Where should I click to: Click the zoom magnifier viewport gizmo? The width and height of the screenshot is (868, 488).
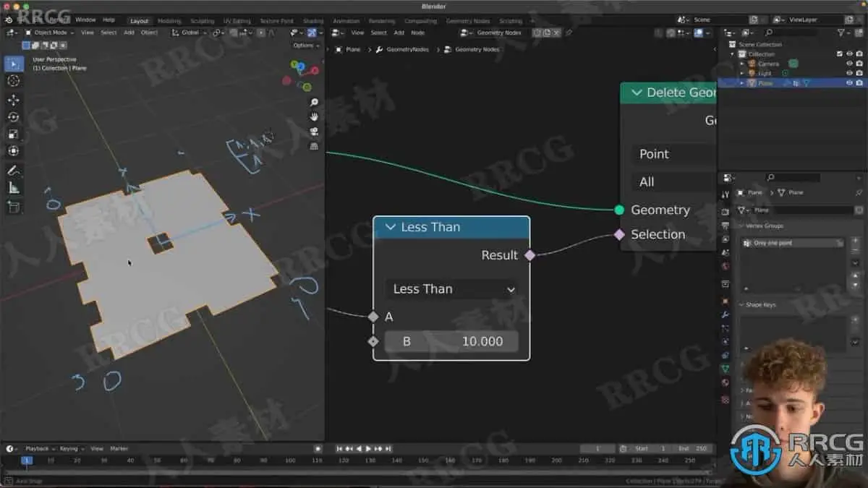[x=314, y=103]
